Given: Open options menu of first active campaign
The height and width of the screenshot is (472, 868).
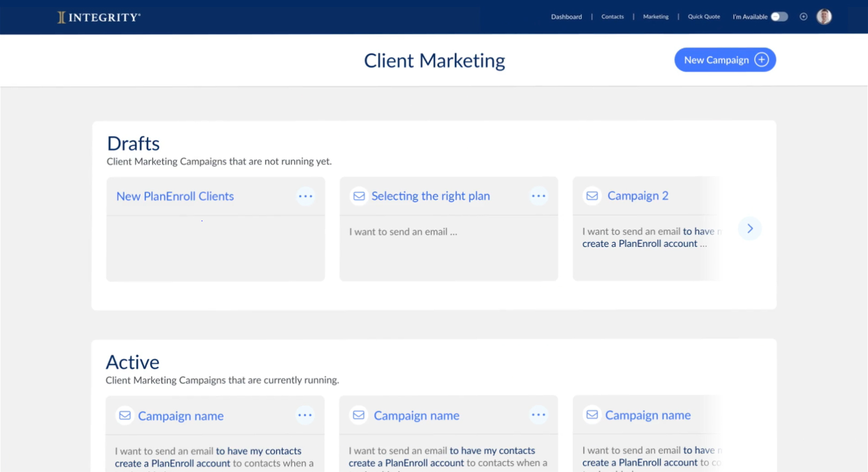Looking at the screenshot, I should [305, 415].
